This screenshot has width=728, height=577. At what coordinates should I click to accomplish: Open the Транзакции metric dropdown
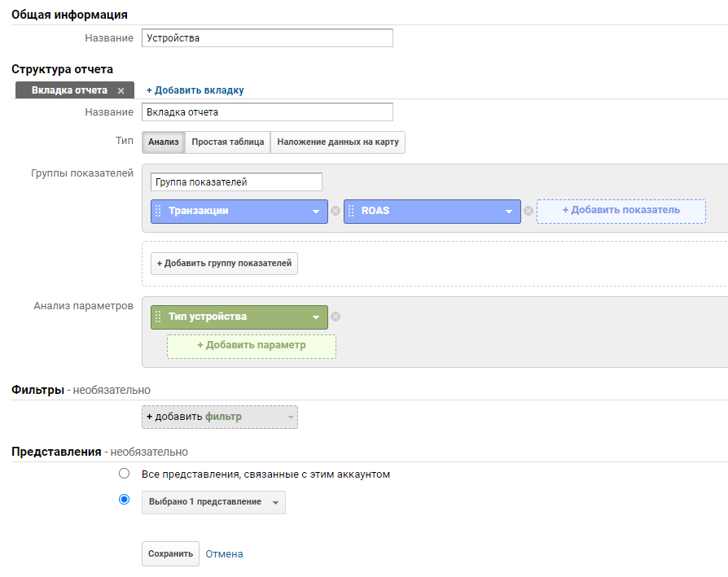coord(316,211)
